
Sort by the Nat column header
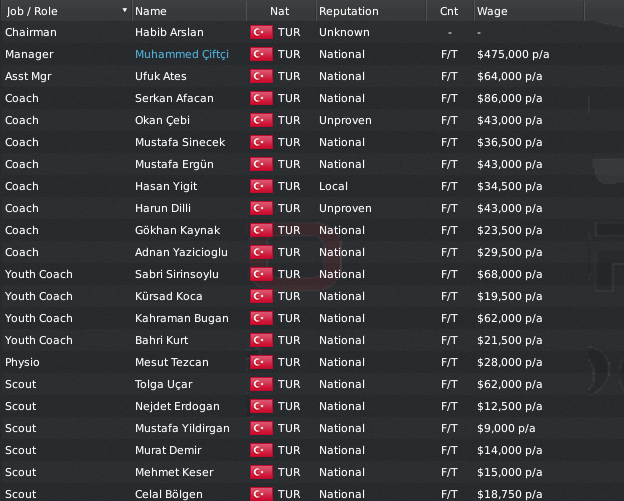point(281,11)
